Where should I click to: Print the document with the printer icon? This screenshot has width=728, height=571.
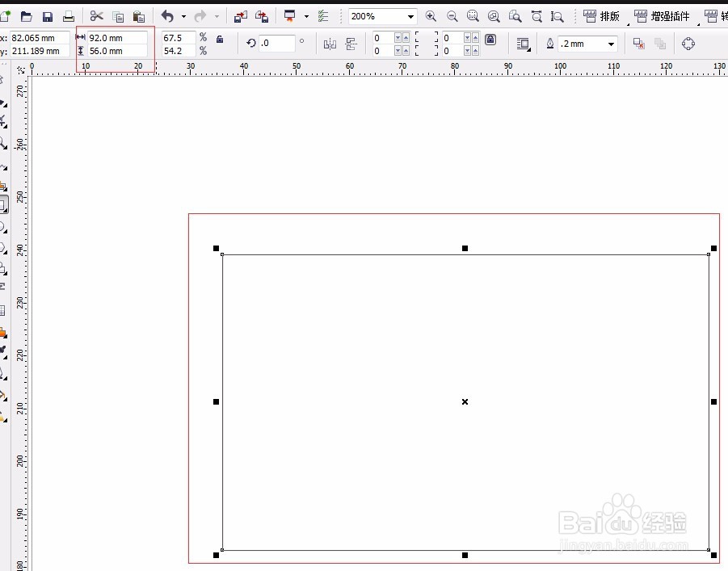coord(69,17)
